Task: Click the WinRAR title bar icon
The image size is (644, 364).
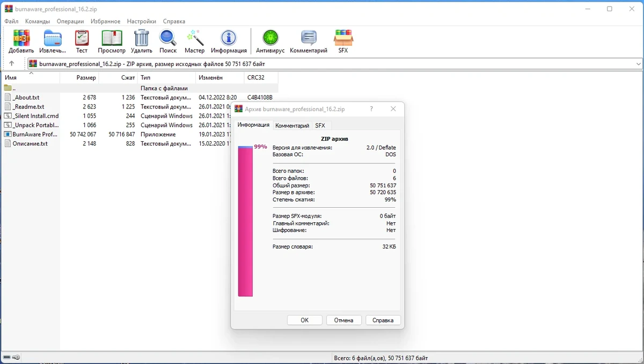Action: pyautogui.click(x=8, y=9)
